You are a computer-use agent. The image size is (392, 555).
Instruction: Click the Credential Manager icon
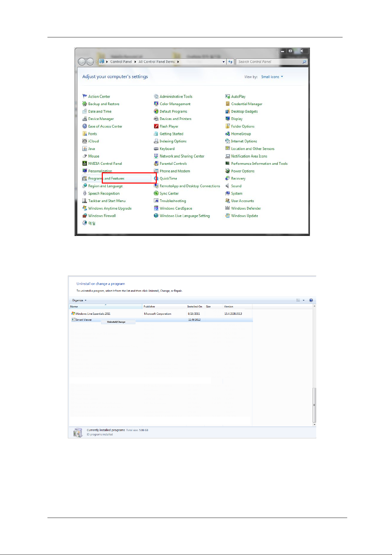[228, 104]
